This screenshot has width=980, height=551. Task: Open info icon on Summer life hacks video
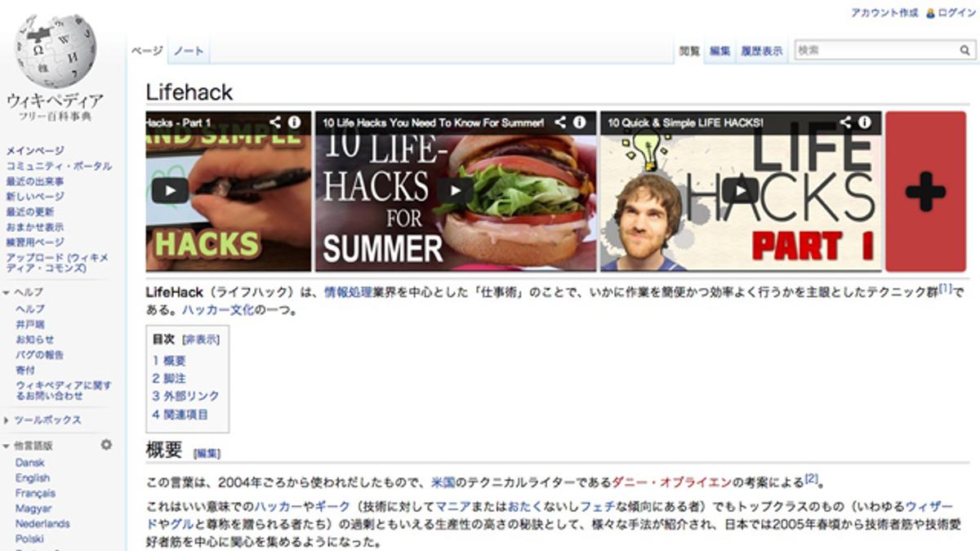tap(579, 122)
